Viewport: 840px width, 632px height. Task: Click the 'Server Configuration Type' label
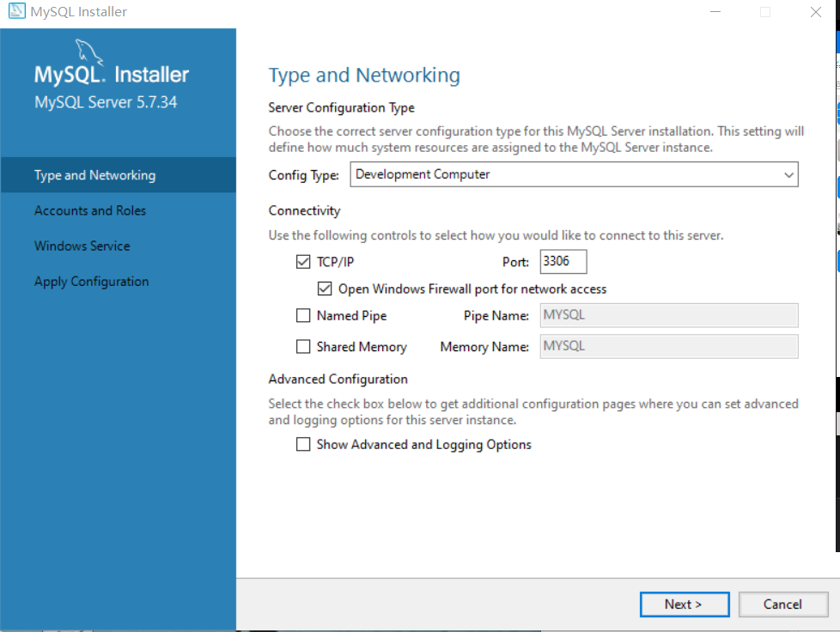[341, 107]
